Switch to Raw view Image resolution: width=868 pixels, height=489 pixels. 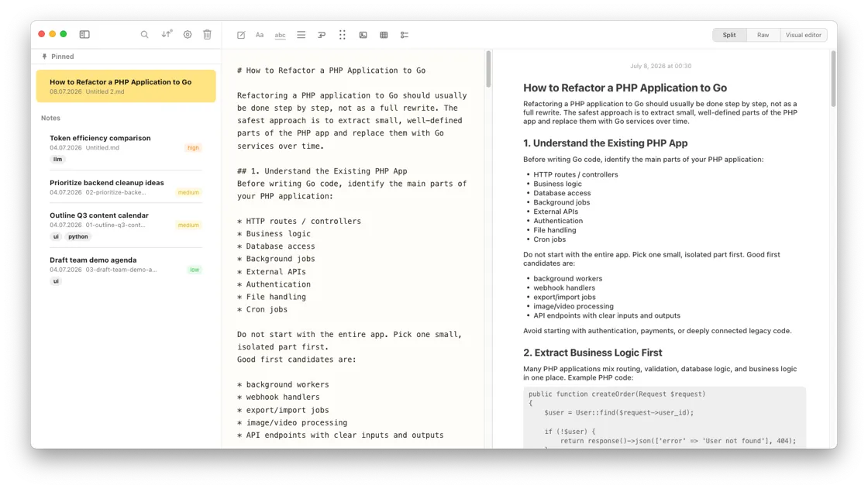[763, 35]
